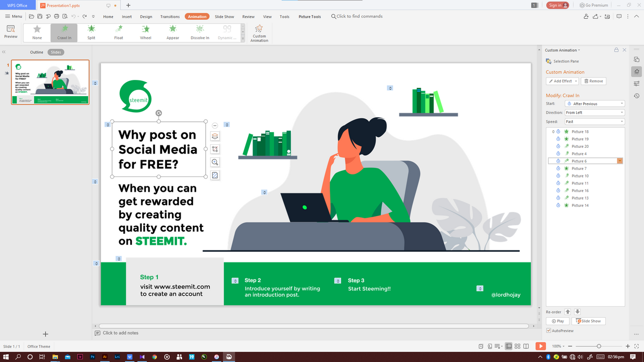Image resolution: width=644 pixels, height=362 pixels.
Task: Open the Transitions ribbon tab
Action: point(170,17)
